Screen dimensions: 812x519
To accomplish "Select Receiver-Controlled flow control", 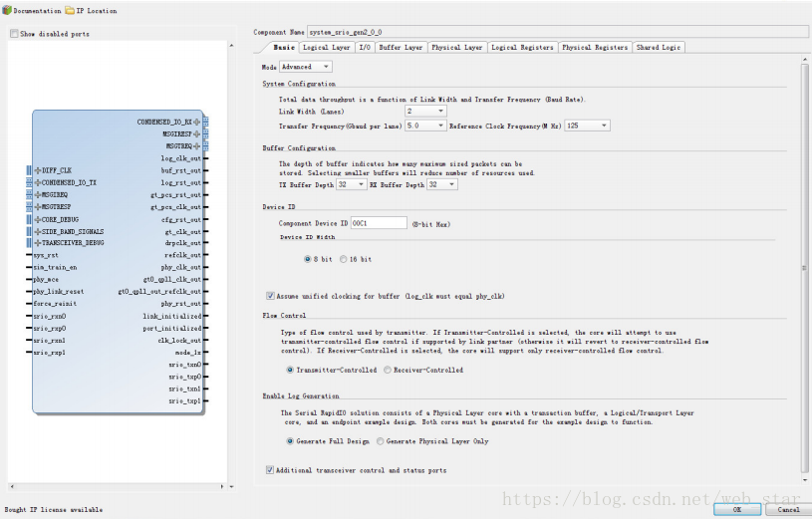I will pos(388,370).
